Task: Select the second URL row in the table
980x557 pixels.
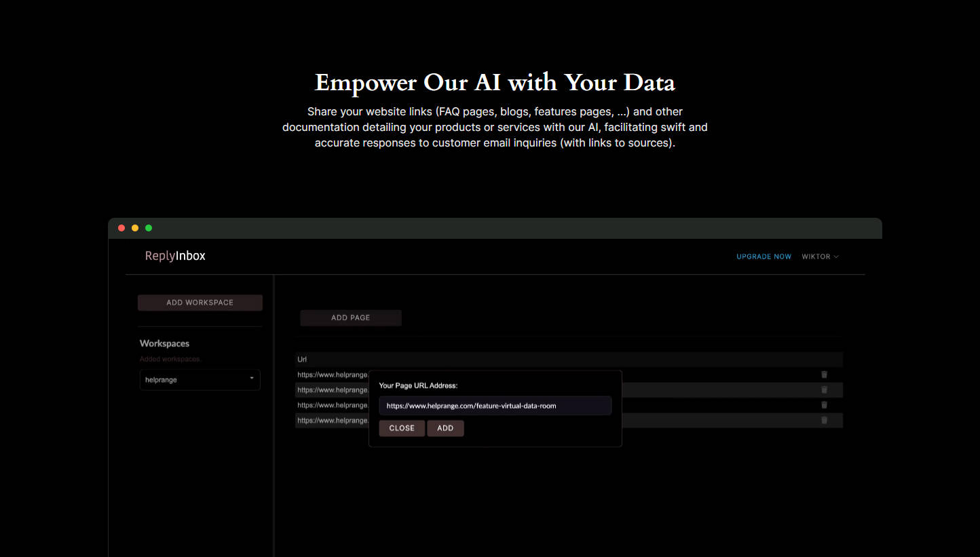Action: 333,390
